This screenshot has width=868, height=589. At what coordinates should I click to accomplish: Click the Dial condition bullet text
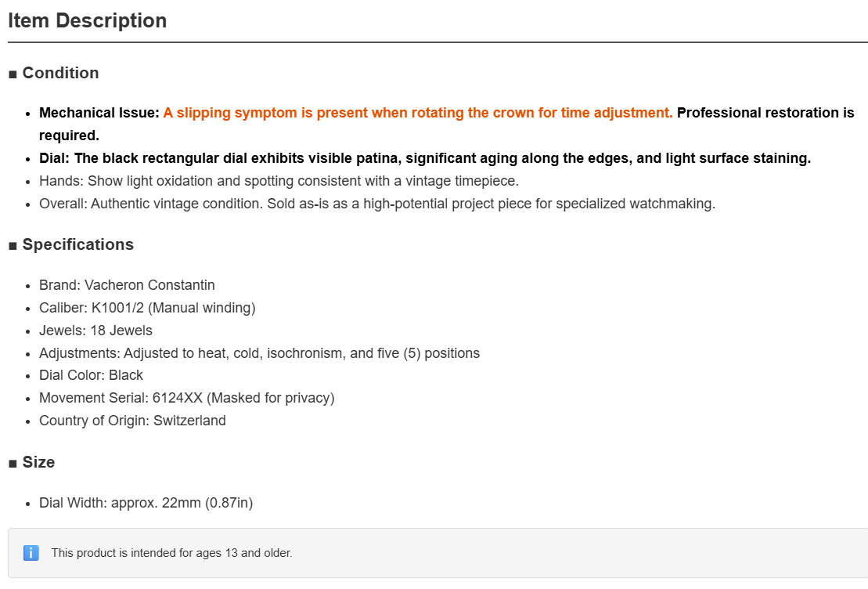pyautogui.click(x=424, y=158)
